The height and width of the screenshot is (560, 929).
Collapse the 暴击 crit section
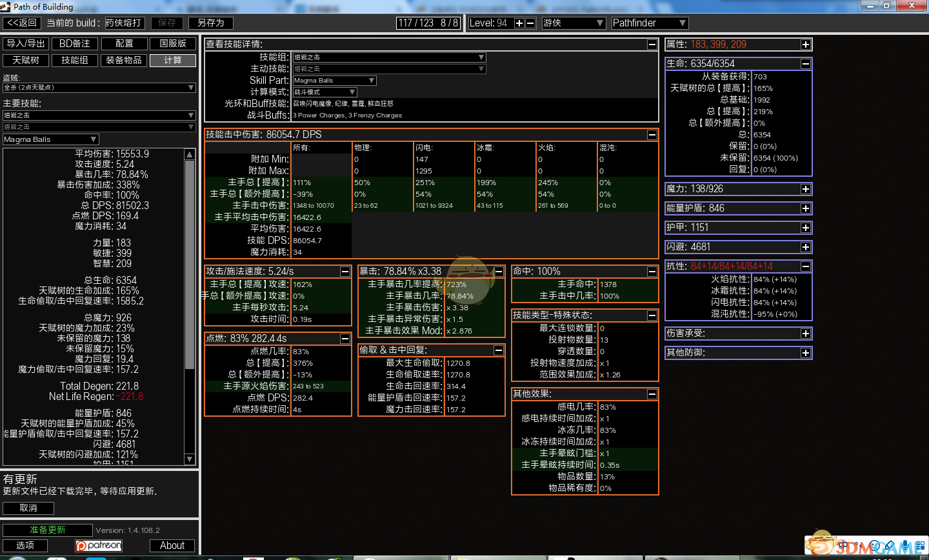point(499,272)
